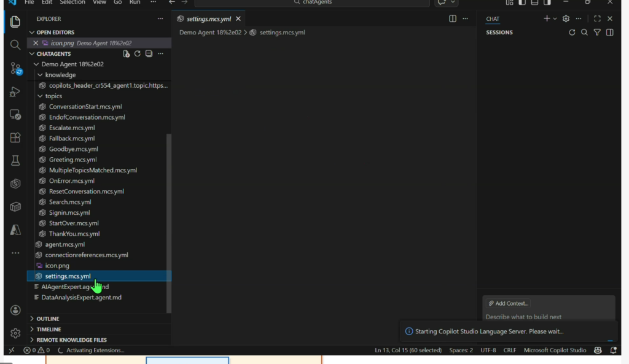The image size is (629, 364).
Task: Open the Edit menu
Action: [x=47, y=2]
